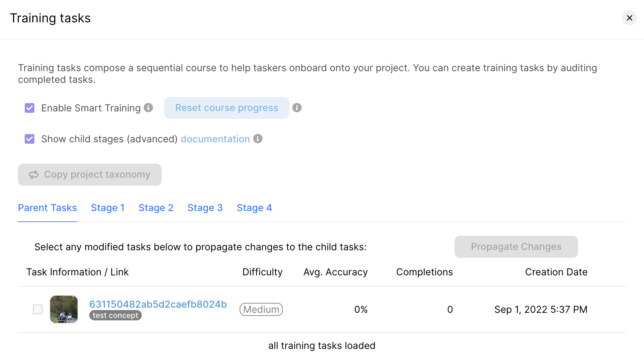Click info icon beside Enable Smart Training
Image resolution: width=644 pixels, height=363 pixels.
tap(148, 108)
